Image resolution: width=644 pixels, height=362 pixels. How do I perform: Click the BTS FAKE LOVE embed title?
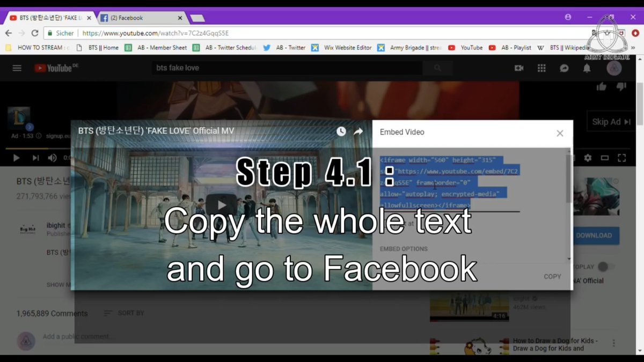click(x=156, y=131)
